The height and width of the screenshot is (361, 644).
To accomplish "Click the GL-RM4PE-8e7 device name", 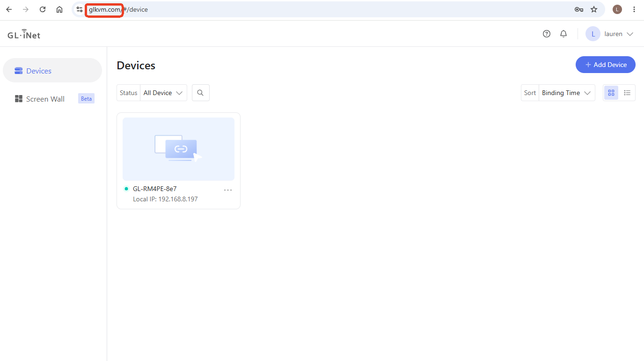I will coord(154,189).
